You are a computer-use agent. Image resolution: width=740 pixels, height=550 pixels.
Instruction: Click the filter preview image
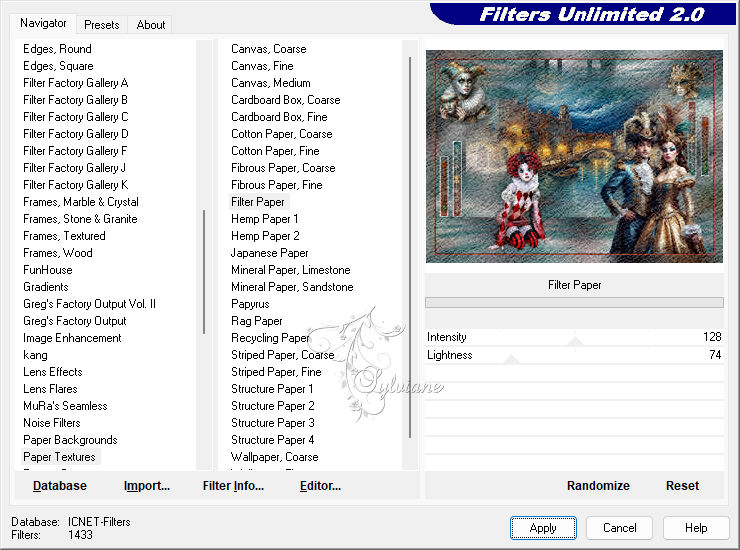(574, 156)
